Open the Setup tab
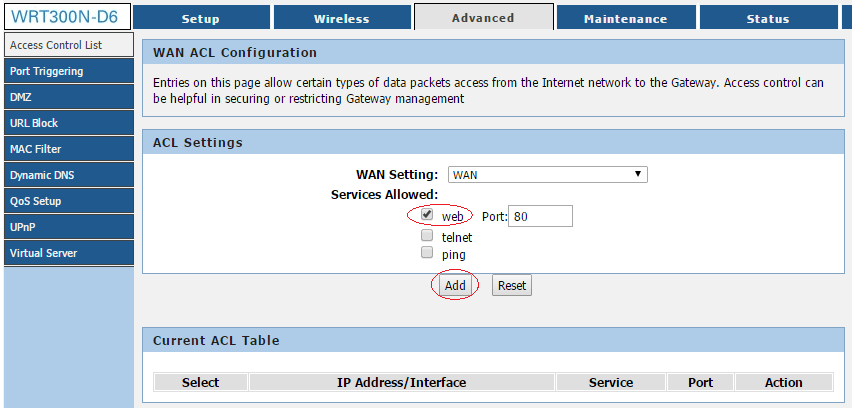852x408 pixels. (200, 18)
